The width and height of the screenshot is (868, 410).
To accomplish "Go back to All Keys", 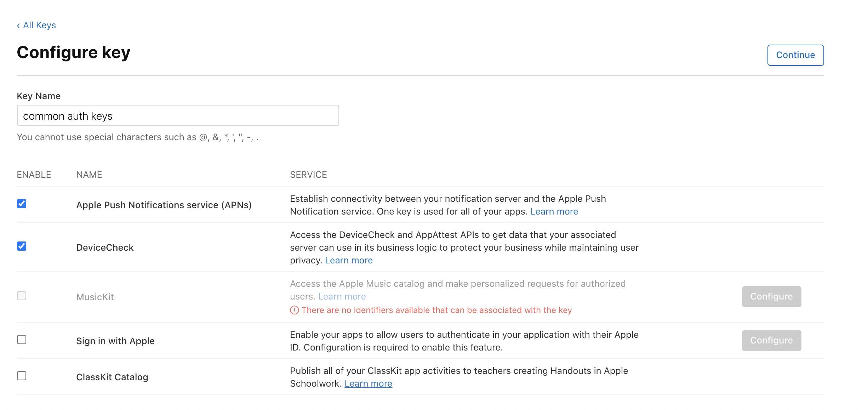I will pyautogui.click(x=36, y=25).
